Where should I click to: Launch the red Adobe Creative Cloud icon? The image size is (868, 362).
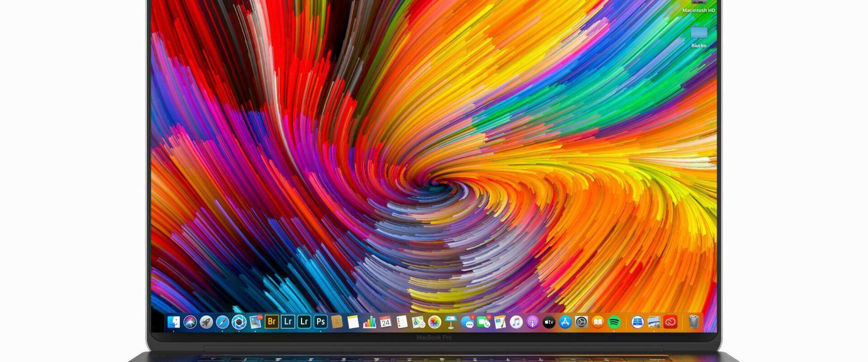[x=670, y=322]
